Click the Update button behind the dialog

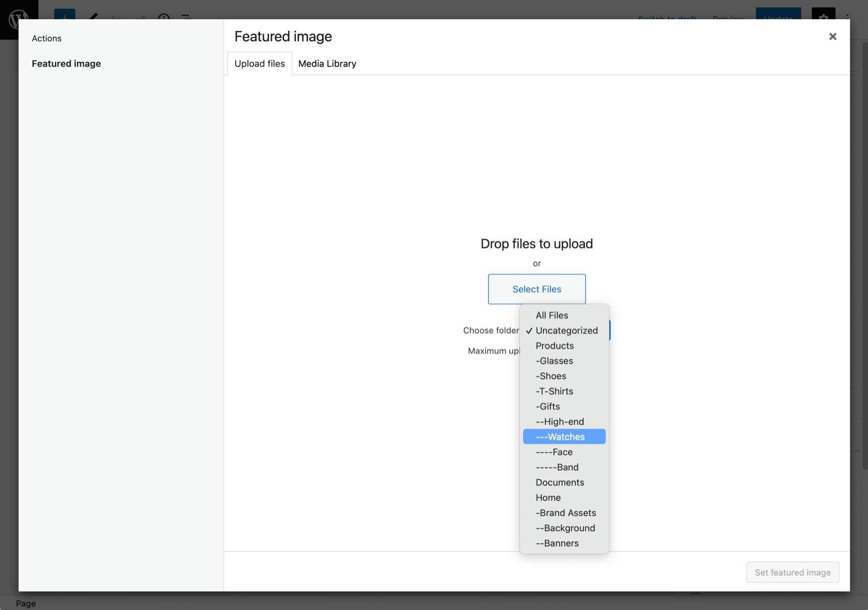[778, 14]
